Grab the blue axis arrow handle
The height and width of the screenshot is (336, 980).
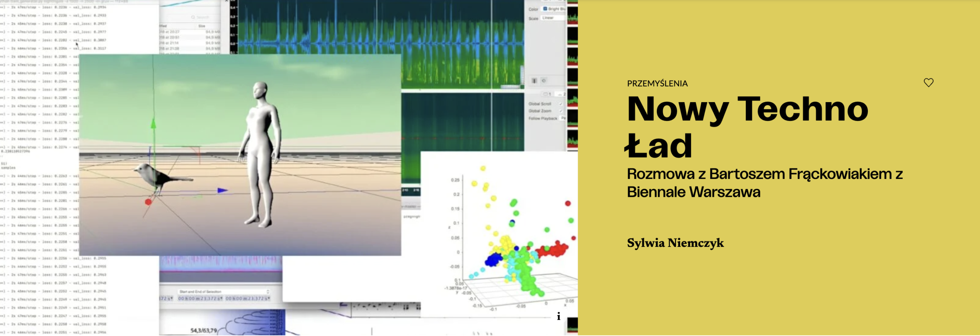(x=222, y=190)
